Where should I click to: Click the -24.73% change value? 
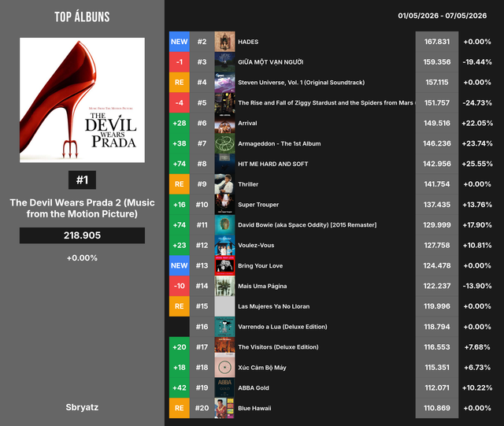[x=477, y=103]
